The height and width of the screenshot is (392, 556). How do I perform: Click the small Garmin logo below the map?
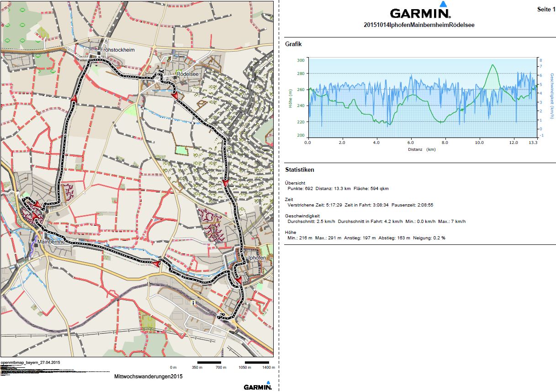point(258,387)
